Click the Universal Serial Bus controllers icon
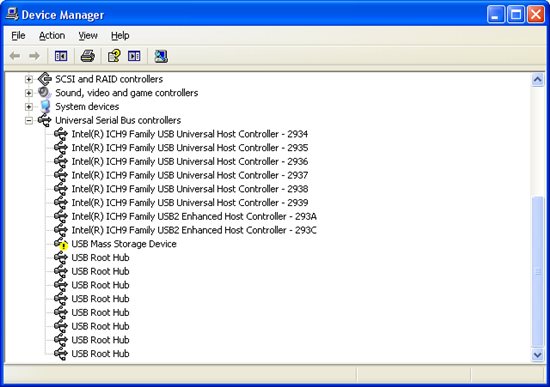The width and height of the screenshot is (550, 387). 45,120
